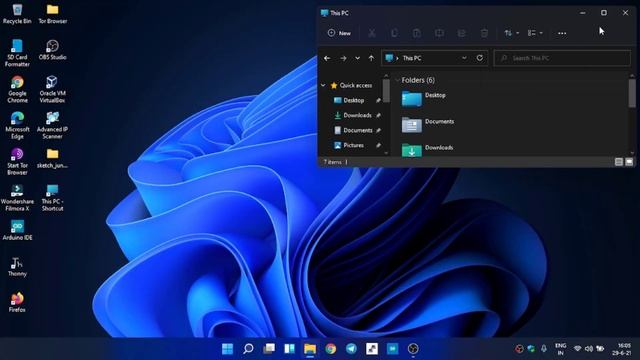Click the ENG IN language indicator

(560, 349)
